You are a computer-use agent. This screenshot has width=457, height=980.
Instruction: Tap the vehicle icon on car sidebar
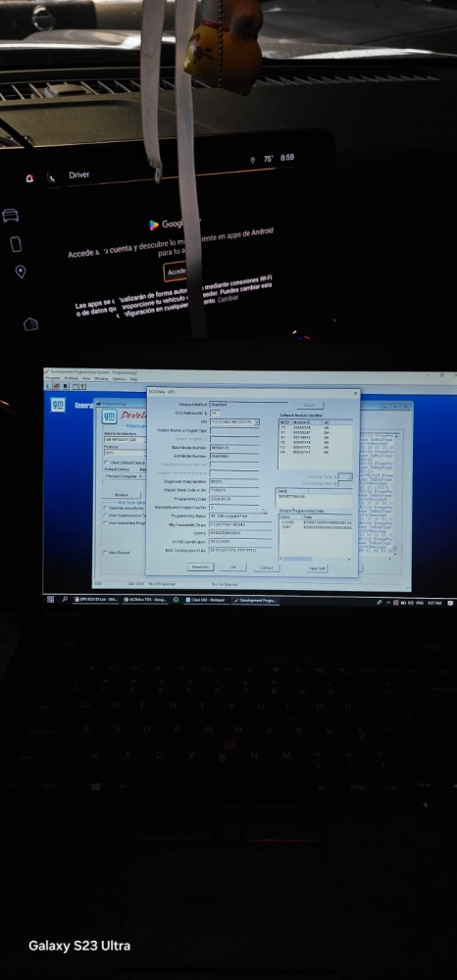(x=11, y=216)
